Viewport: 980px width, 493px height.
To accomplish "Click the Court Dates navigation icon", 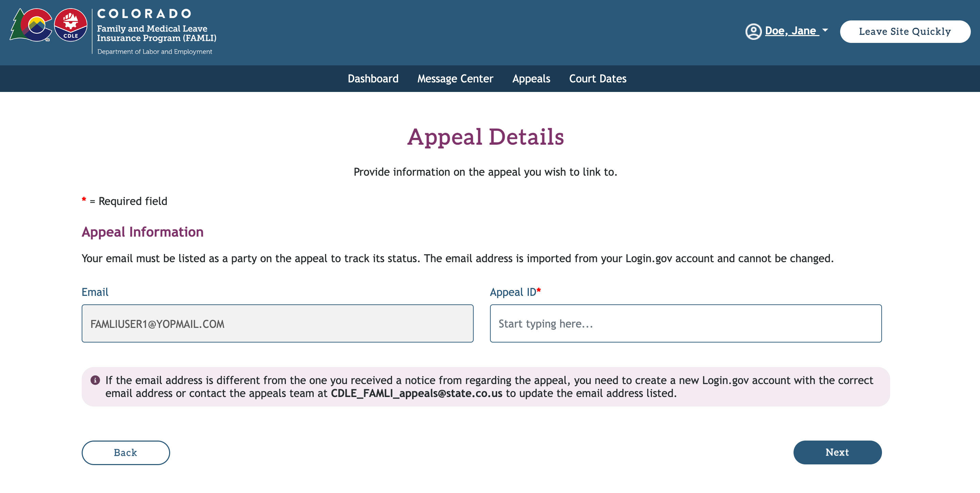I will (x=598, y=78).
